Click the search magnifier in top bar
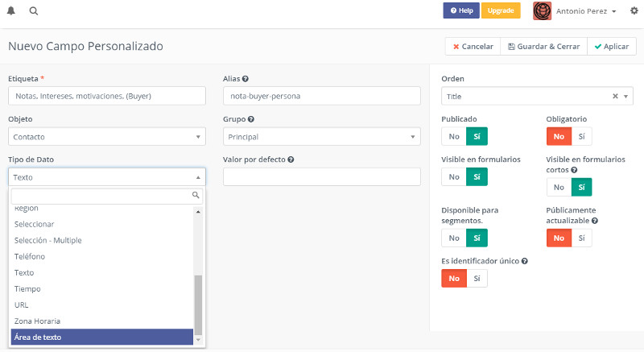644x352 pixels. click(33, 11)
